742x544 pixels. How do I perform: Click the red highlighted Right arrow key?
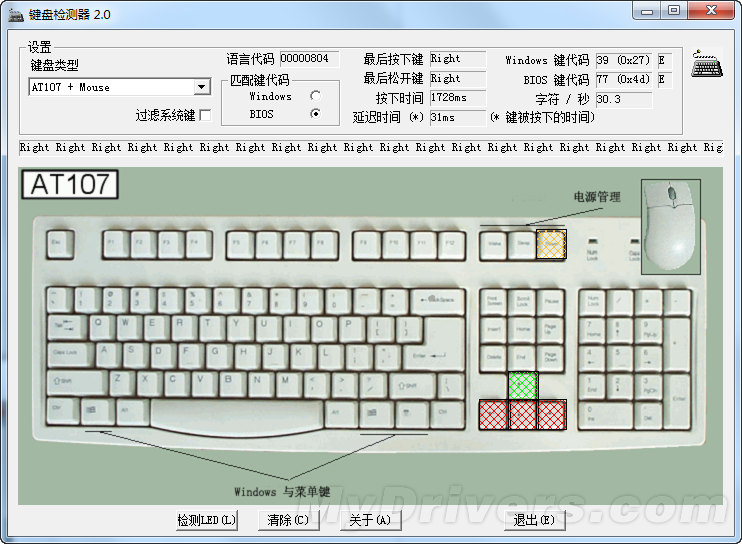[x=552, y=415]
